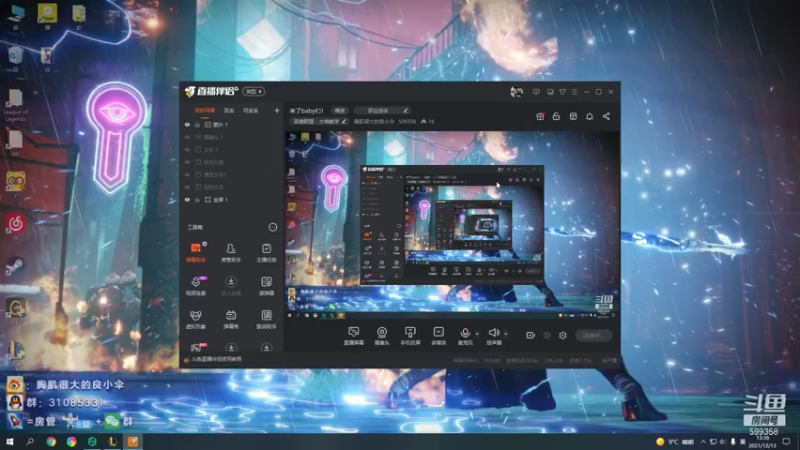This screenshot has width=800, height=450.
Task: Toggle the preview eye icon in bottom bar
Action: [x=547, y=335]
